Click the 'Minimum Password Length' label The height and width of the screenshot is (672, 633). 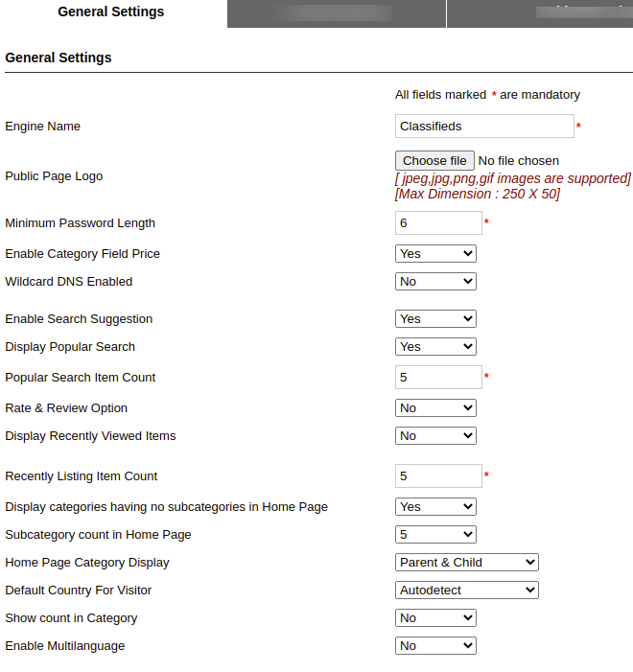pyautogui.click(x=81, y=222)
